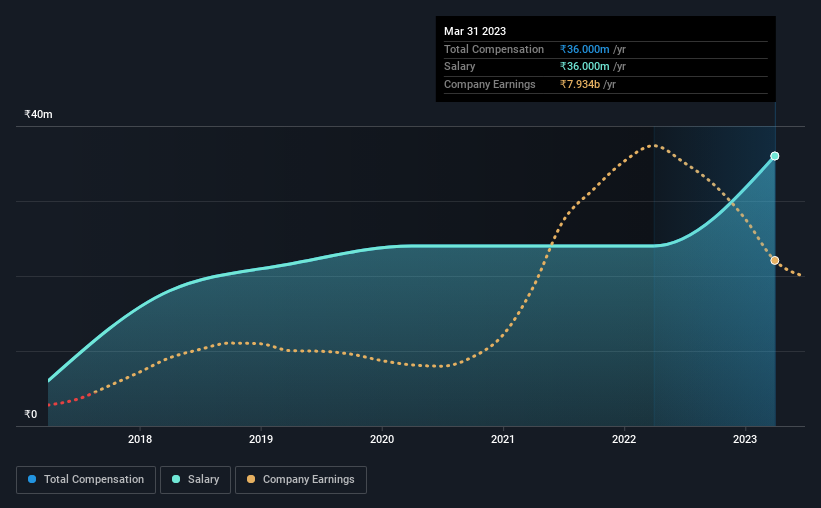Select the orange earnings data point marker
Image resolution: width=821 pixels, height=508 pixels.
tap(775, 260)
